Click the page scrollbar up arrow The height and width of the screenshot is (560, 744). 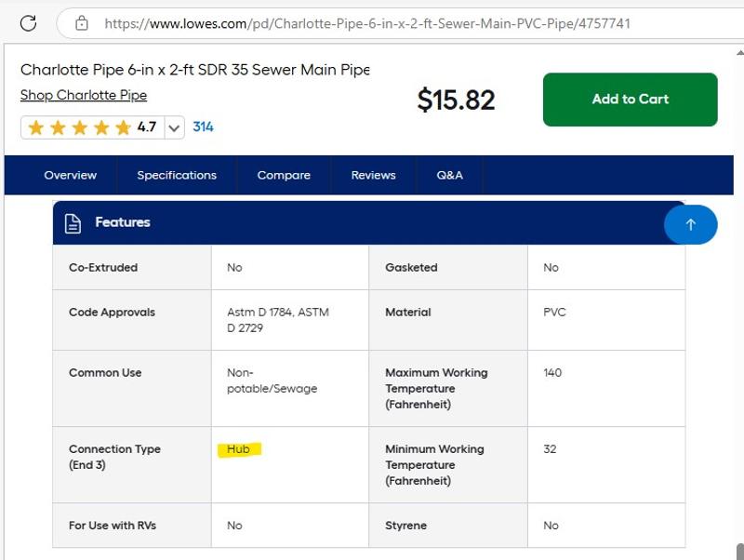tap(739, 52)
